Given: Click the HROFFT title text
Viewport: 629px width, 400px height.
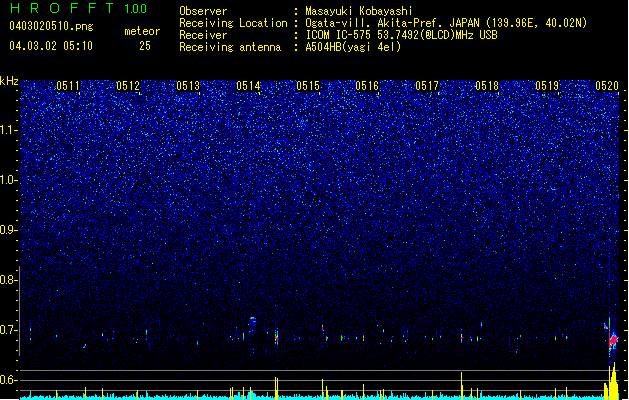Looking at the screenshot, I should [62, 8].
